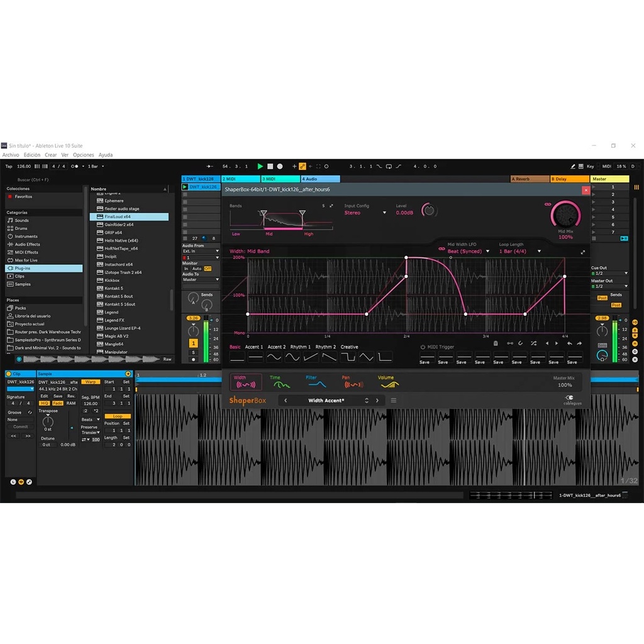The image size is (644, 644).
Task: Switch to the Creative shape tab
Action: pyautogui.click(x=349, y=347)
